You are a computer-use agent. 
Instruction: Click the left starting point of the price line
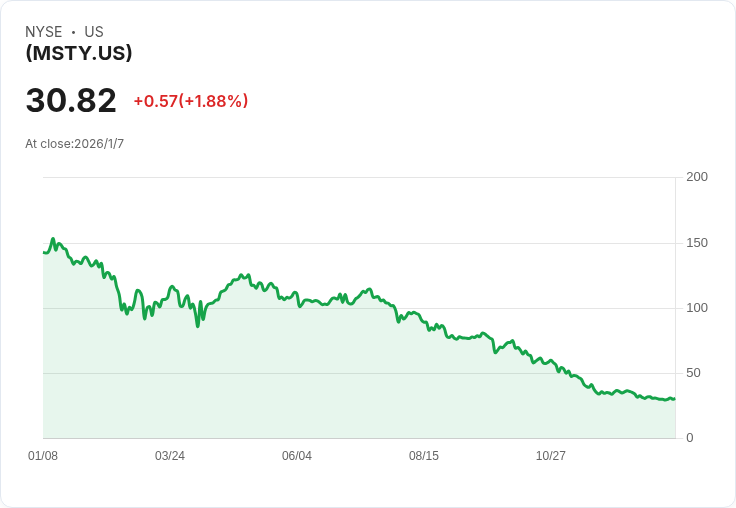(x=44, y=252)
